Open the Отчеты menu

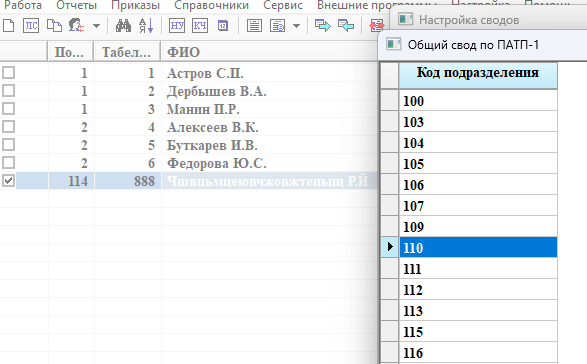(x=76, y=5)
